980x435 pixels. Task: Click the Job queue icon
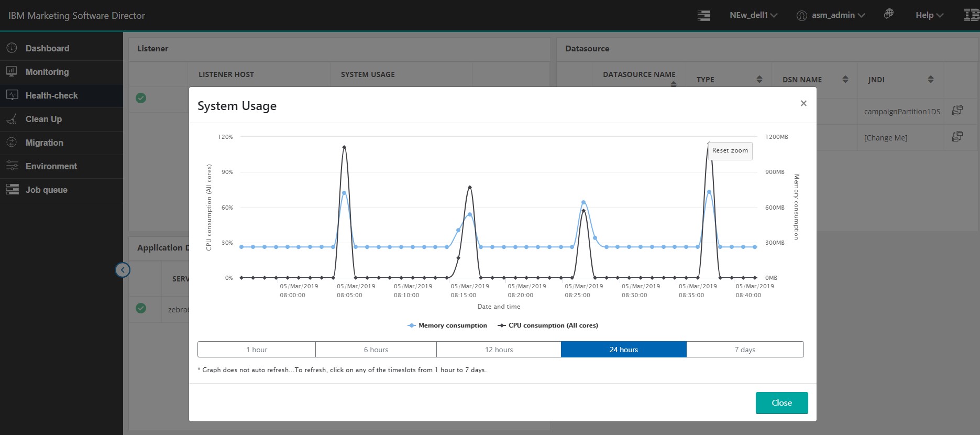[12, 189]
